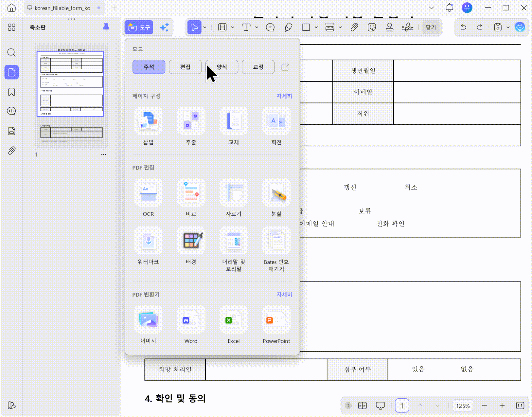Switch to 편집 edit mode
Viewport: 532px width, 417px height.
185,67
